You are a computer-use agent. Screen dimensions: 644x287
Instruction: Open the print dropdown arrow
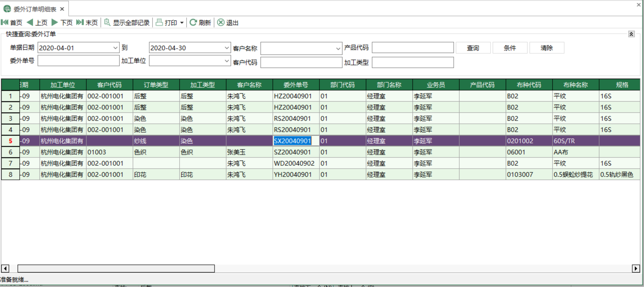[x=182, y=23]
